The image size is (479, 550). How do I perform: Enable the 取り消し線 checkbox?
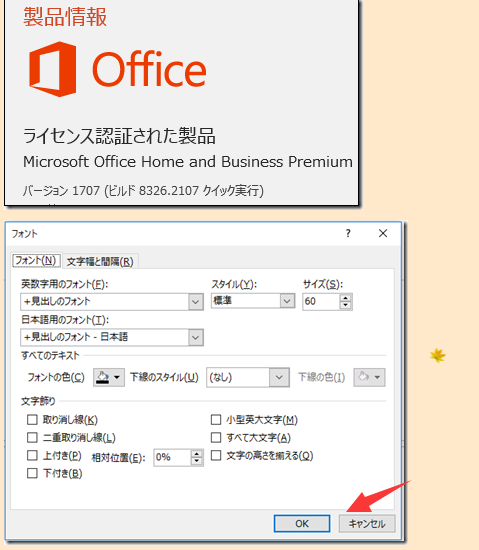pos(32,420)
